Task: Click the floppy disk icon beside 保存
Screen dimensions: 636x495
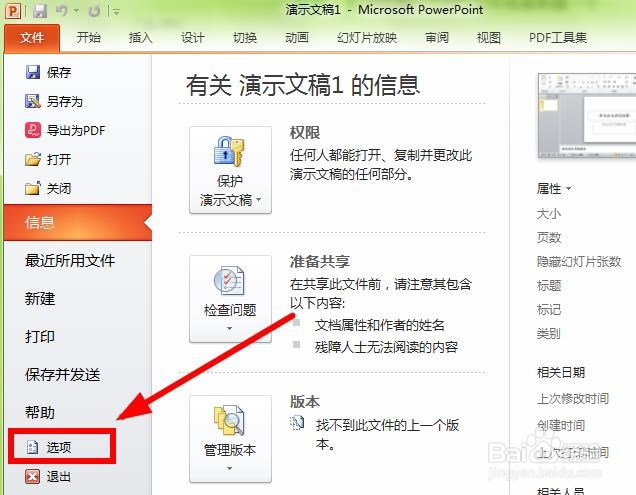Action: pos(33,72)
